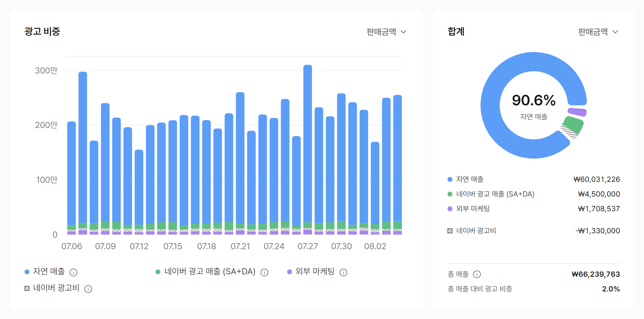The width and height of the screenshot is (644, 319).
Task: Click the ₩60,031,226 value
Action: (597, 179)
